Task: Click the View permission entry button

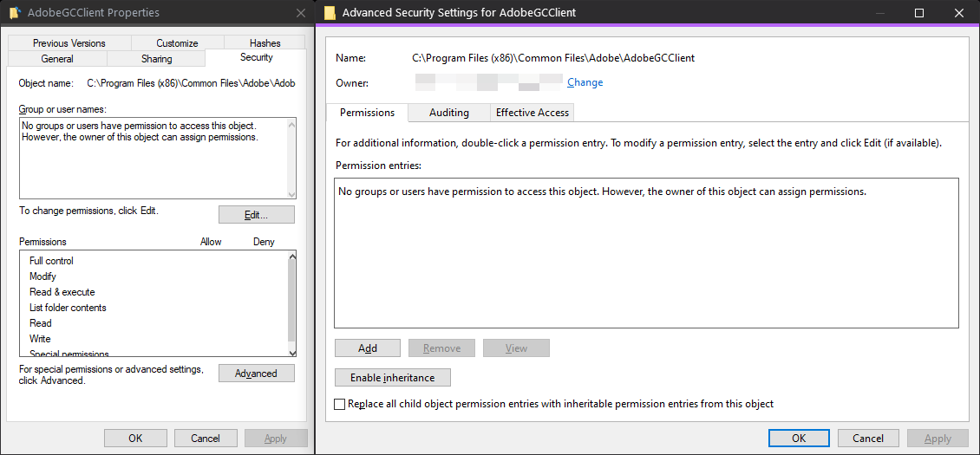Action: click(516, 348)
